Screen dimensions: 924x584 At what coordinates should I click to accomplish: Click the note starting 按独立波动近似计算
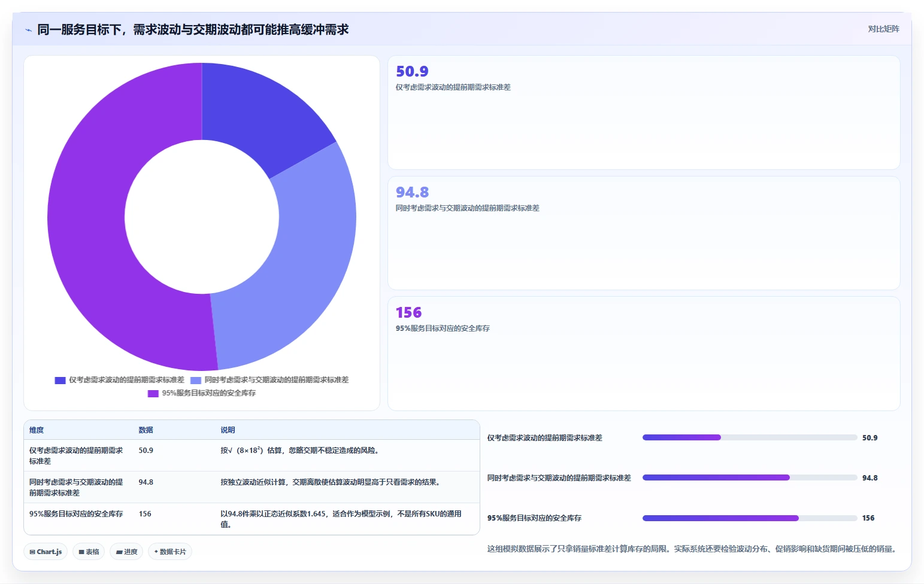point(332,482)
